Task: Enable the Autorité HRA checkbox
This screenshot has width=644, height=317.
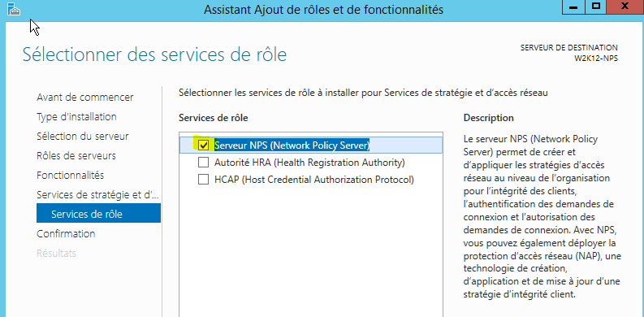Action: pyautogui.click(x=203, y=163)
